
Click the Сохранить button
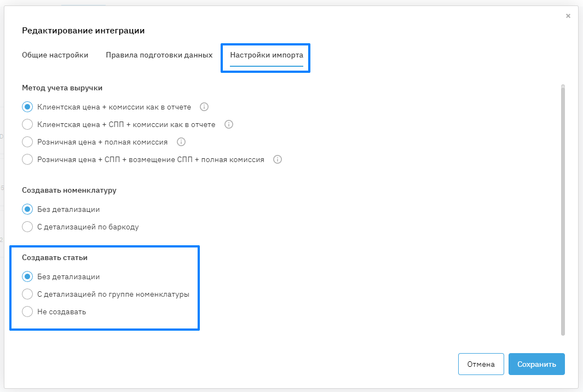click(536, 364)
